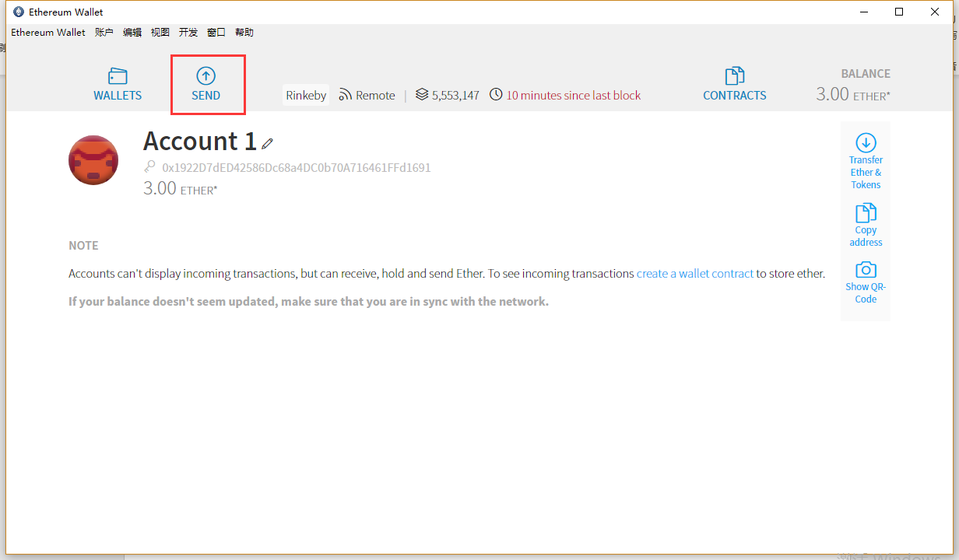
Task: Open the 编辑 menu
Action: click(x=132, y=33)
